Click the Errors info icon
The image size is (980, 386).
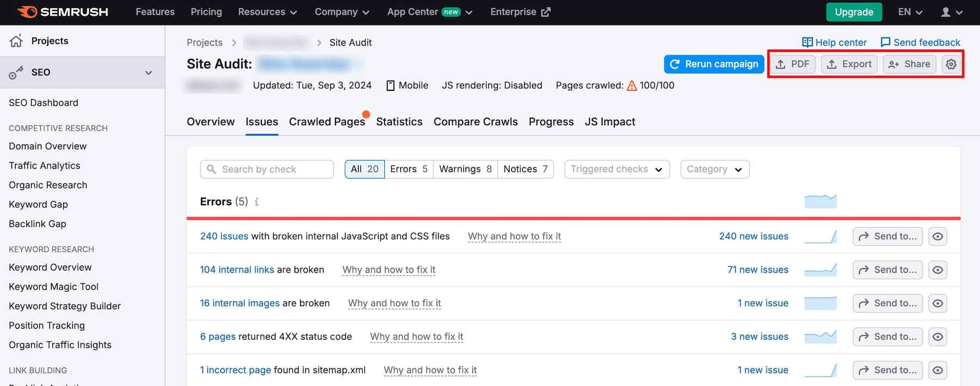click(256, 202)
